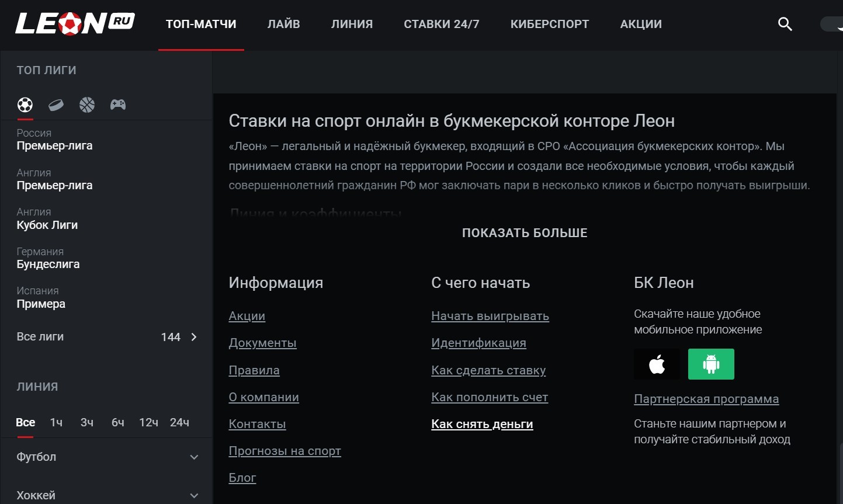Expand text with ПОКАЗАТЬ БОЛЬШЕ
Viewport: 843px width, 504px height.
(x=525, y=233)
